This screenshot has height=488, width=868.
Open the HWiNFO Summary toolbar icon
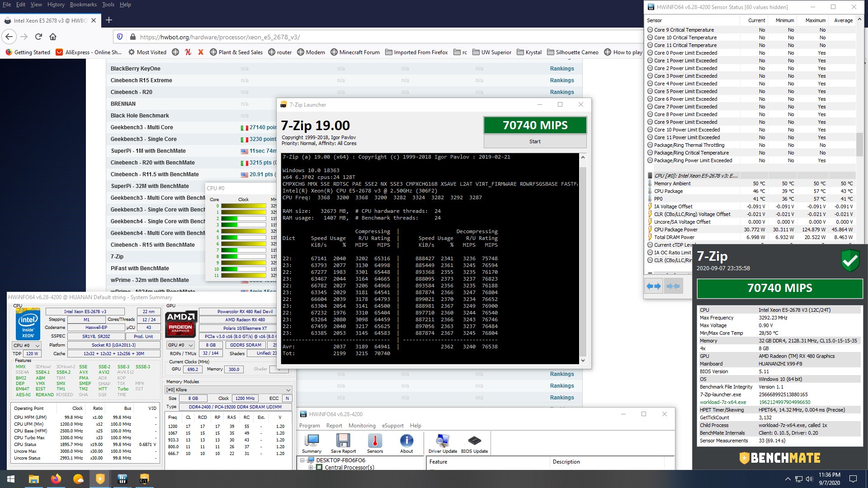coord(311,443)
